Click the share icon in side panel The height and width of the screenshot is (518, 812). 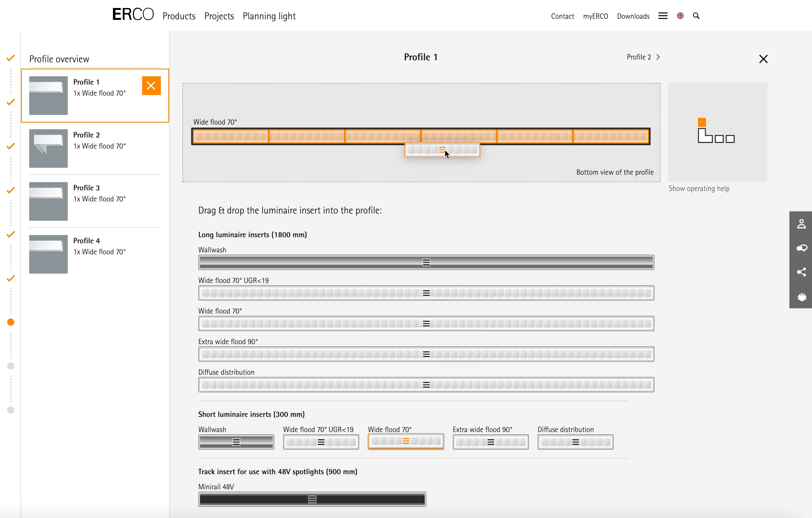point(801,272)
